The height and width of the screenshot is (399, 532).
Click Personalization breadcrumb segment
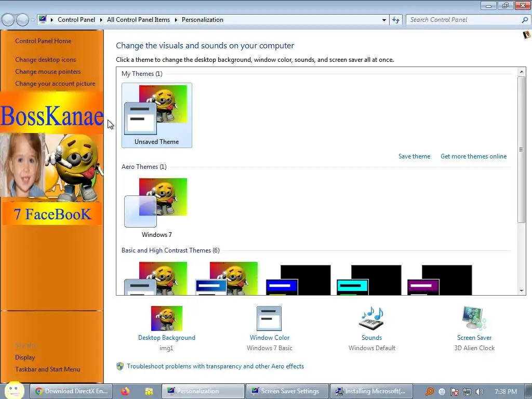click(x=203, y=20)
